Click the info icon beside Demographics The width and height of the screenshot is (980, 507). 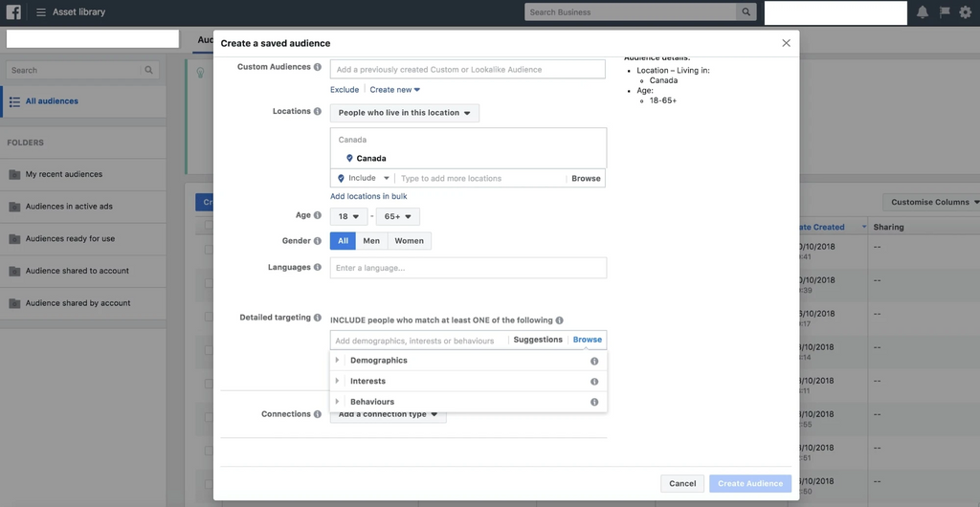click(x=594, y=362)
